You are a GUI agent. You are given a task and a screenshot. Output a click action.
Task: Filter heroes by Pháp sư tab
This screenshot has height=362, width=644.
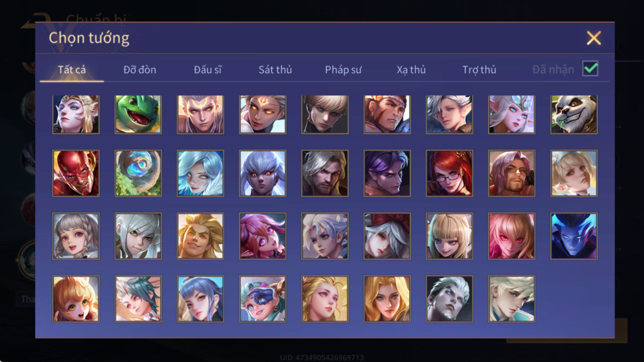343,70
